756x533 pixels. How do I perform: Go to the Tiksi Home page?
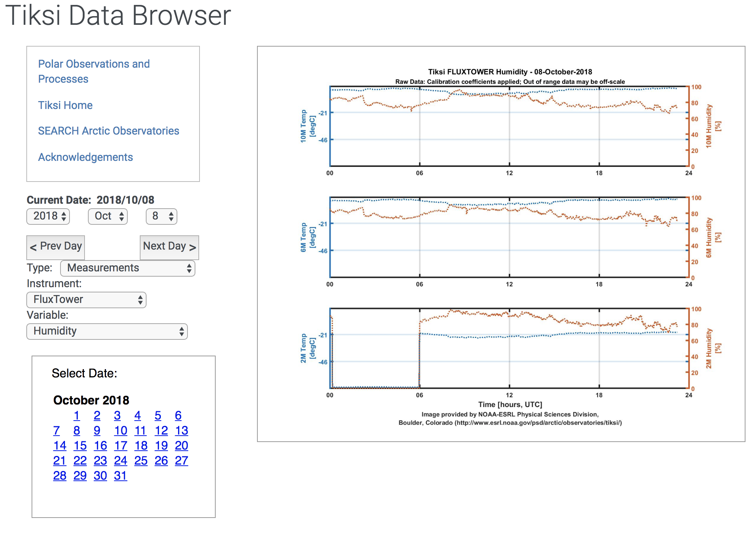(x=65, y=105)
